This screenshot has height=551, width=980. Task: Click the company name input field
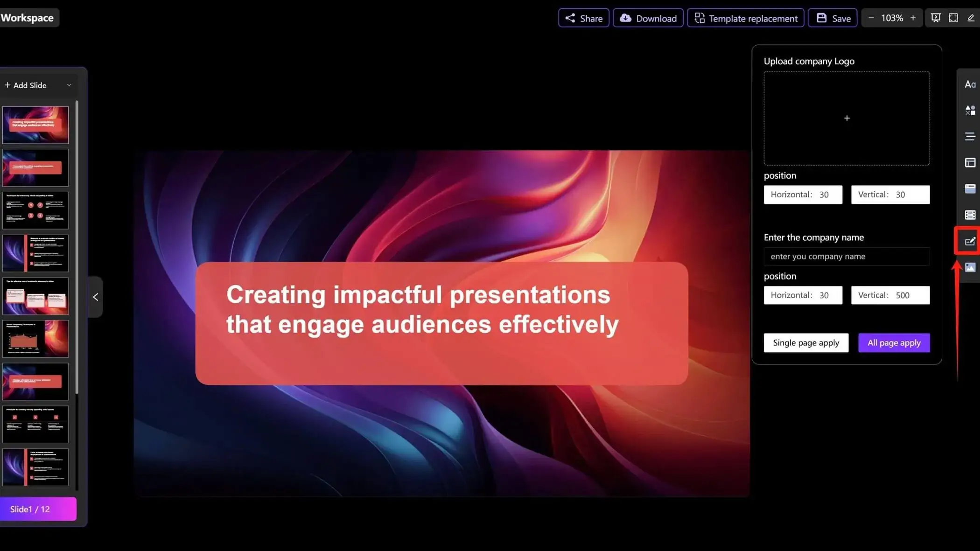click(847, 256)
